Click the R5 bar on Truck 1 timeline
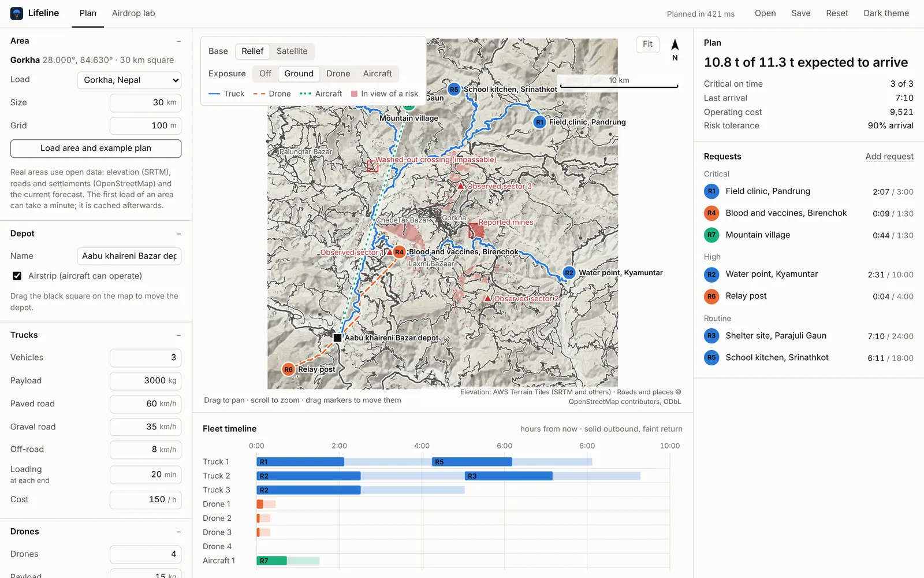Screen dimensions: 924x578 click(472, 462)
